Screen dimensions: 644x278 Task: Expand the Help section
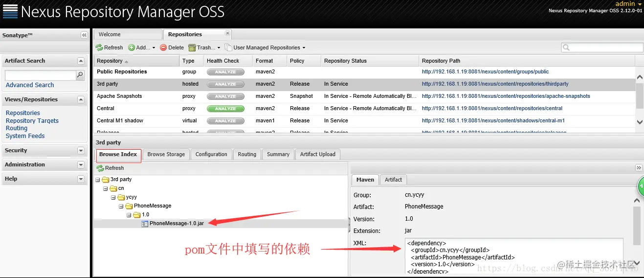81,179
